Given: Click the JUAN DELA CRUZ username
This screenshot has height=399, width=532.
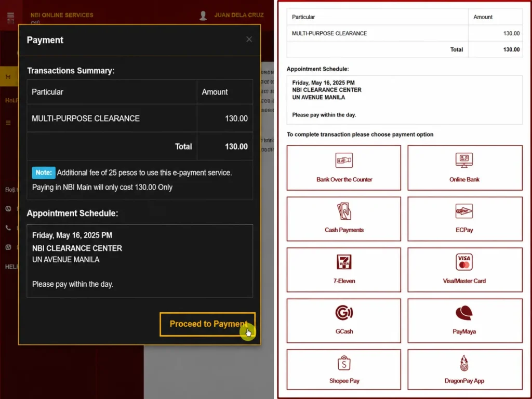Looking at the screenshot, I should [239, 15].
